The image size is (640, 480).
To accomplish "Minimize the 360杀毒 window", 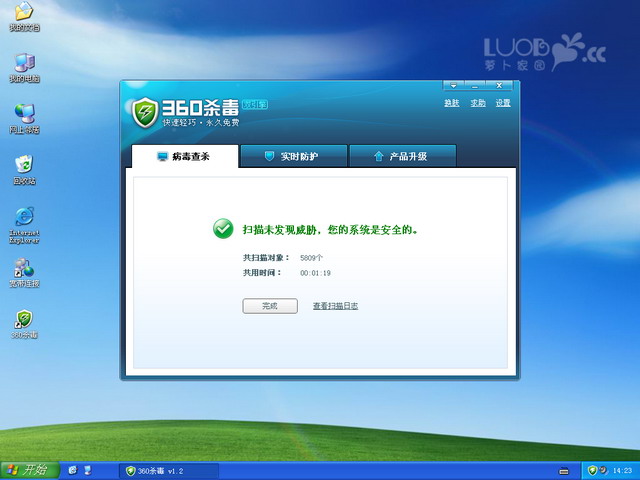I will click(474, 86).
